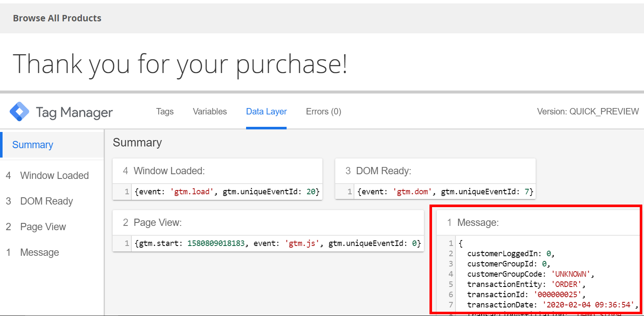Screen dimensions: 644x316
Task: Select the Window Loaded event in sidebar
Action: 54,176
